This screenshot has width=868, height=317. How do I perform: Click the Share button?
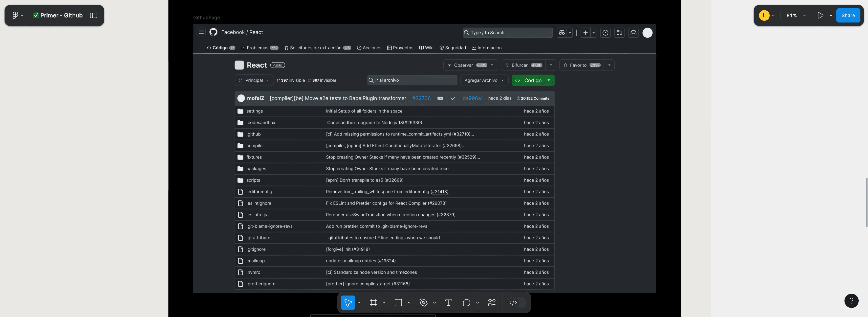click(x=848, y=15)
